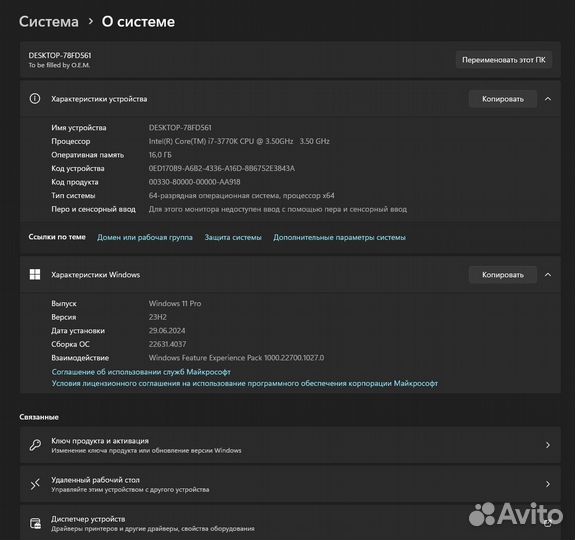575x540 pixels.
Task: Click the Перо и сенсорный ввод label
Action: point(94,209)
